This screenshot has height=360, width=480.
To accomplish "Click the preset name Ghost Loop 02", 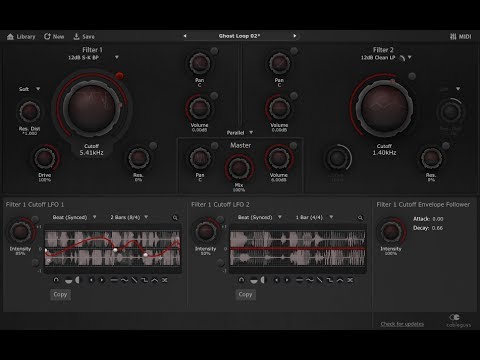I will [239, 36].
